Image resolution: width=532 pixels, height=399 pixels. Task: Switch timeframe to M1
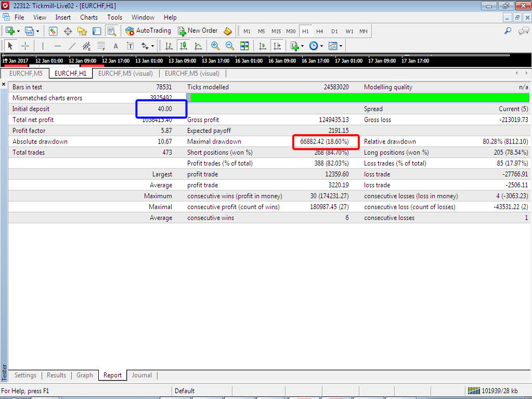(x=247, y=31)
